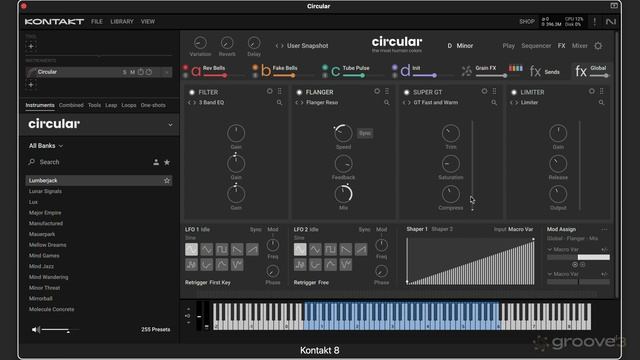
Task: Open the fx Global section
Action: [591, 71]
